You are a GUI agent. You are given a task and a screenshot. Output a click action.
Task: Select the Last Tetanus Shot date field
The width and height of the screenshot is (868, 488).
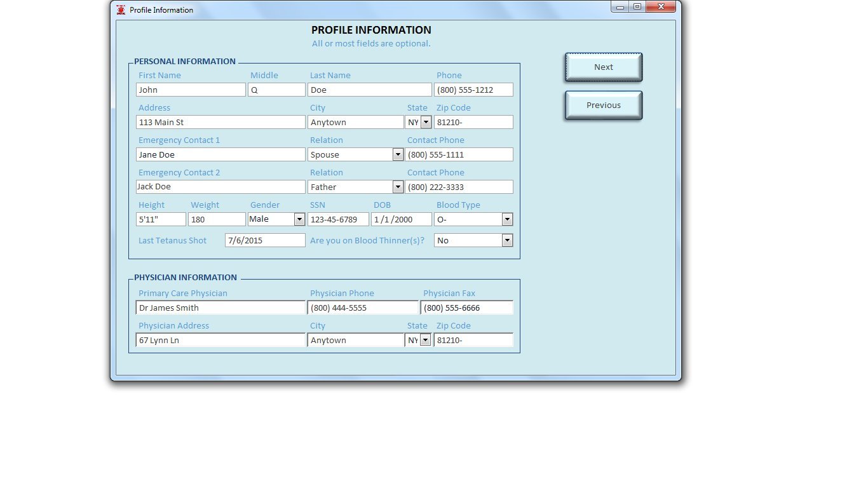[265, 240]
